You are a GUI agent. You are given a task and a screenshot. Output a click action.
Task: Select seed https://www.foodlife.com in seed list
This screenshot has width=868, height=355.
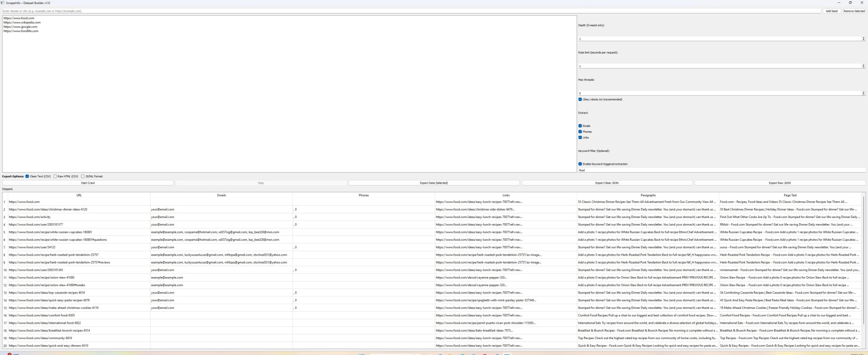(21, 31)
